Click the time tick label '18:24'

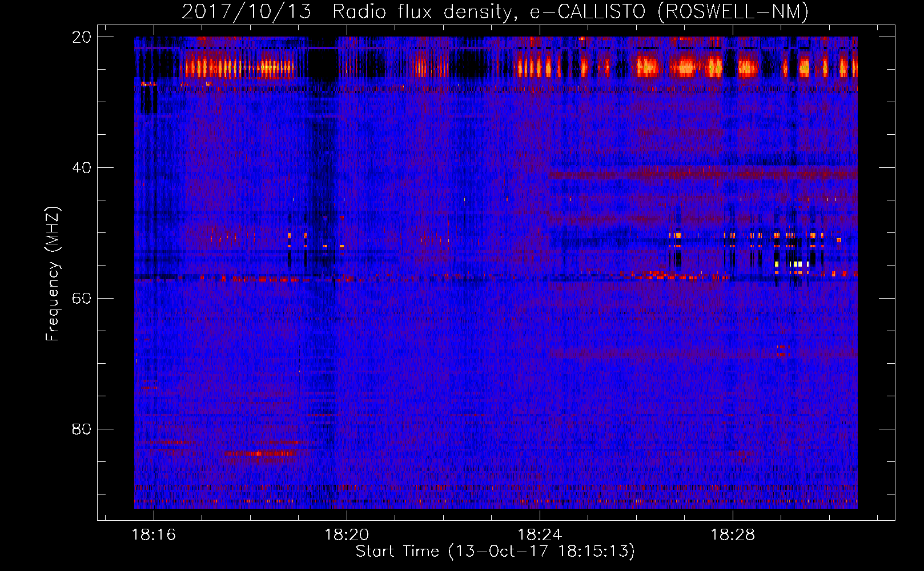pos(540,535)
